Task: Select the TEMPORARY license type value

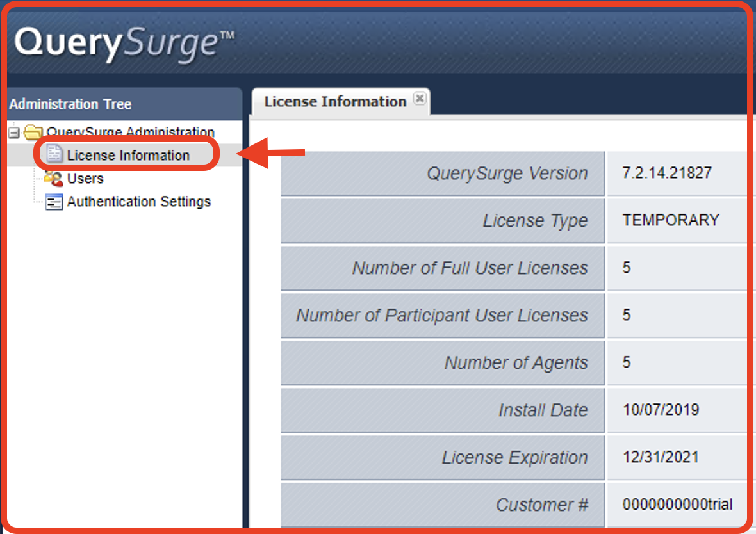Action: pos(671,220)
